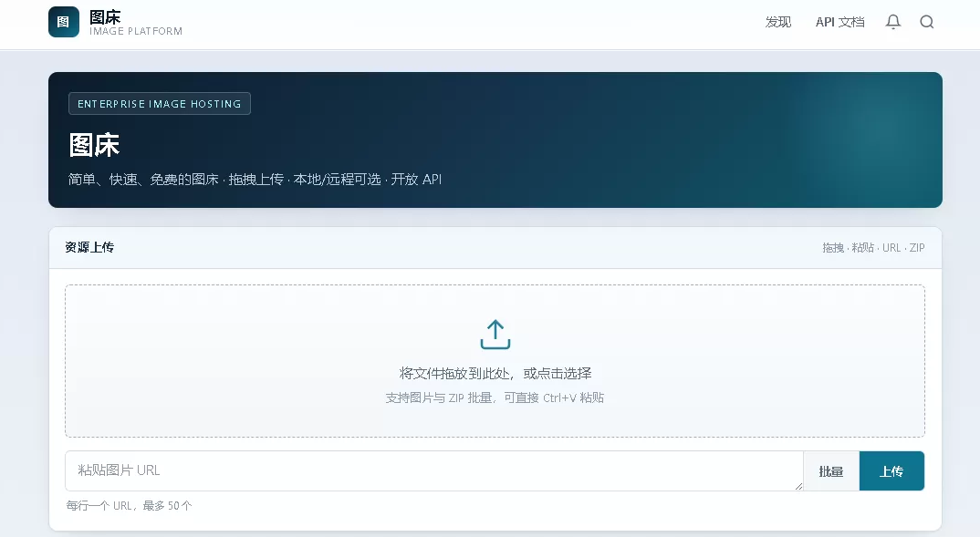This screenshot has height=537, width=980.
Task: Click the 批量 button
Action: coord(831,471)
